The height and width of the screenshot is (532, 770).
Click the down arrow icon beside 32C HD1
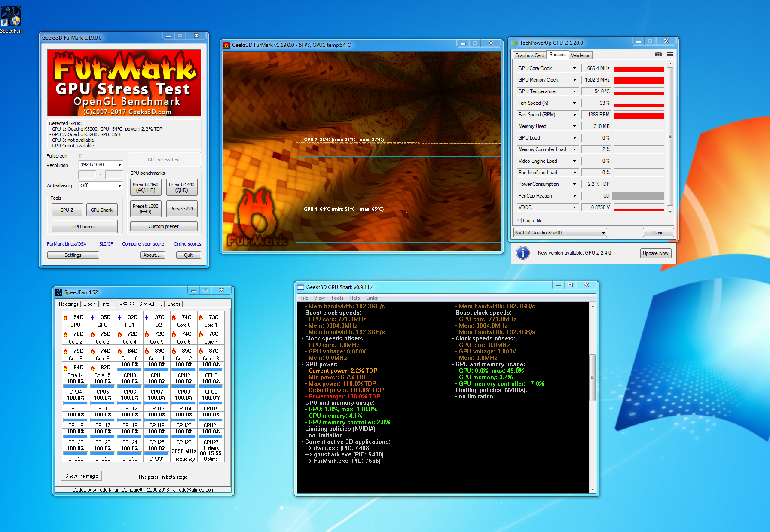coord(119,318)
